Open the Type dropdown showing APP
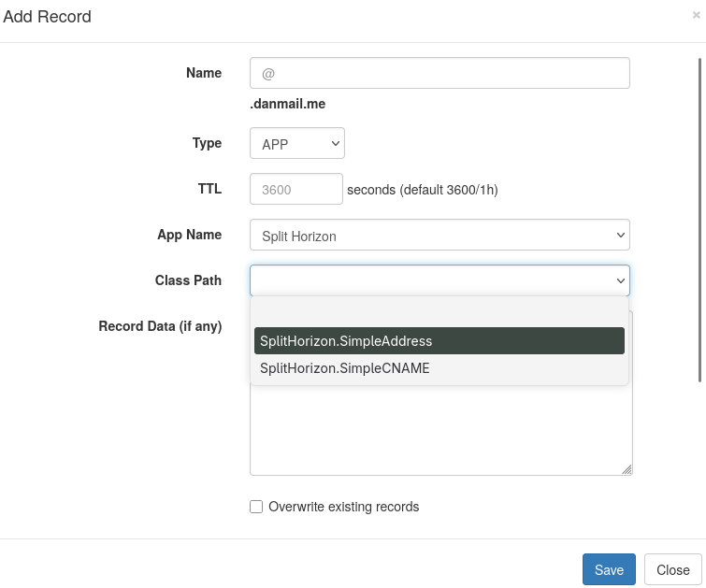 (297, 144)
